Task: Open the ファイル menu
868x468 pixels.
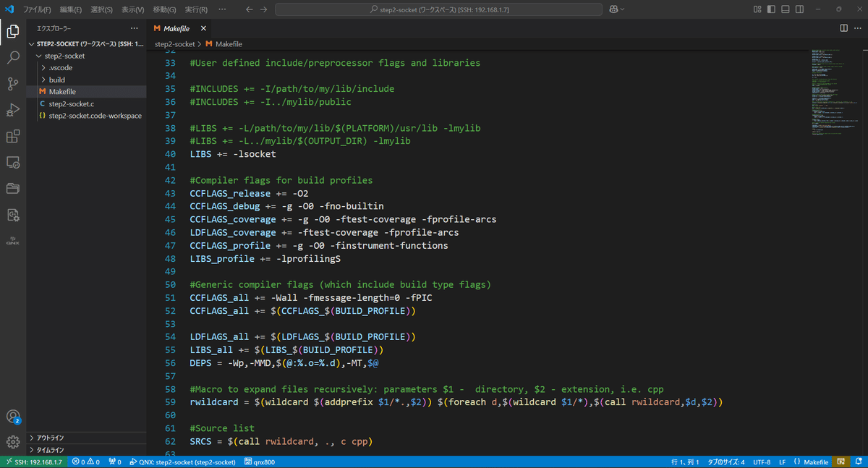Action: 36,9
